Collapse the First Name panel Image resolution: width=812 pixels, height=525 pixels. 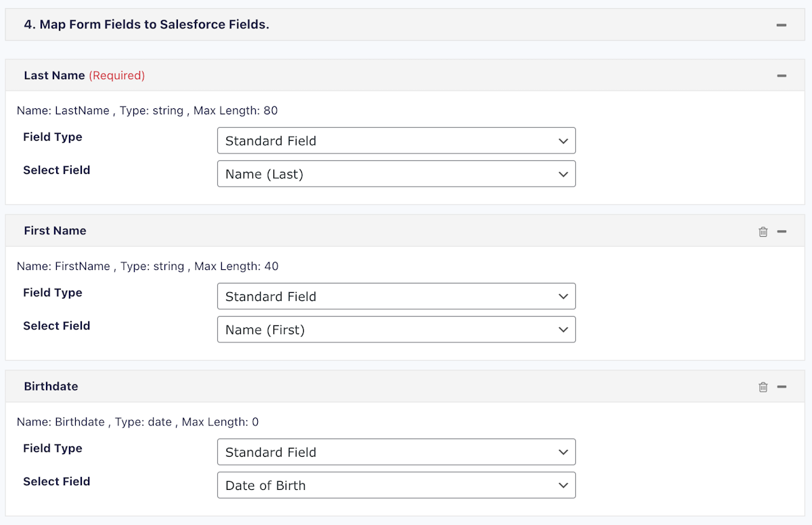coord(782,231)
